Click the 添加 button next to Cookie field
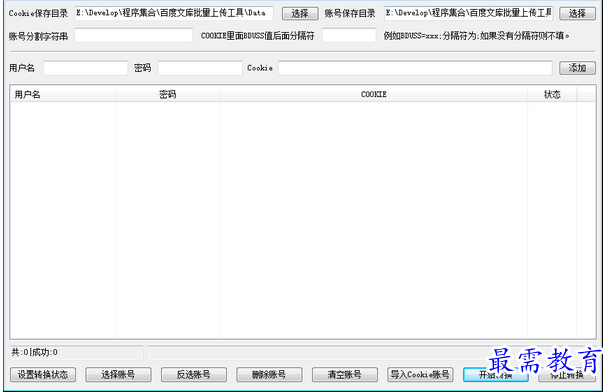Image resolution: width=610 pixels, height=392 pixels. click(x=577, y=68)
